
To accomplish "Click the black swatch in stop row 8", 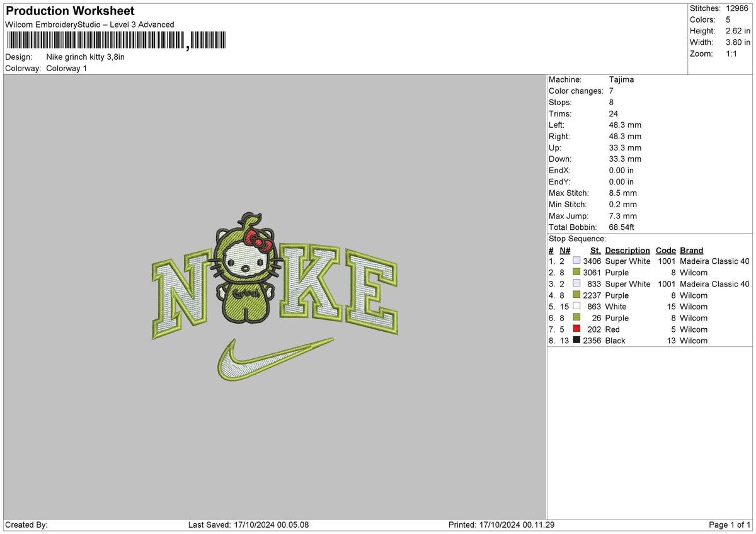I will tap(576, 341).
